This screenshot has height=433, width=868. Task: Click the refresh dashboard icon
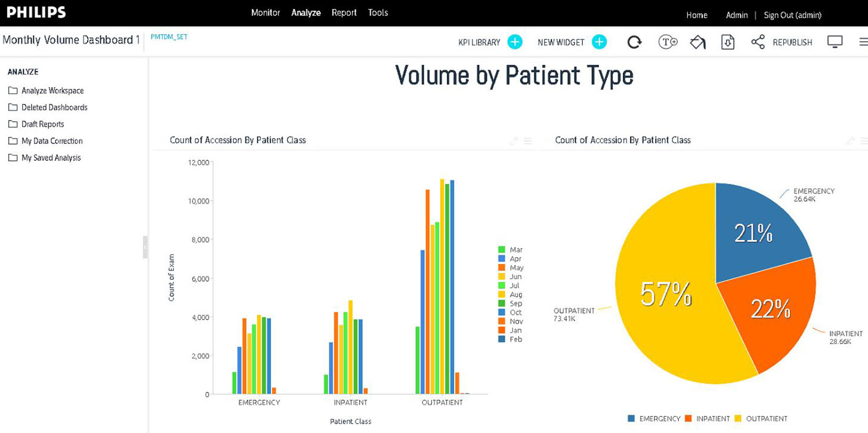(x=634, y=42)
